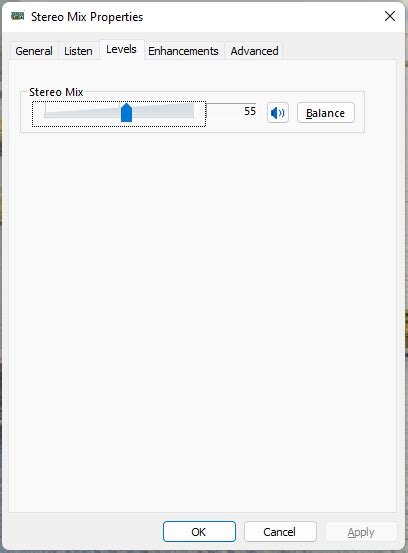Image resolution: width=408 pixels, height=553 pixels.
Task: Go to the Enhancements tab
Action: tap(183, 51)
